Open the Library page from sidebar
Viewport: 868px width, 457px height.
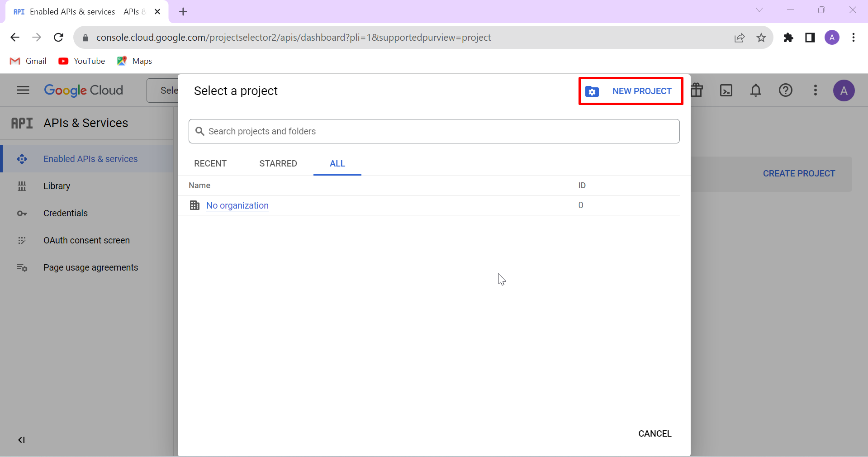pos(57,186)
